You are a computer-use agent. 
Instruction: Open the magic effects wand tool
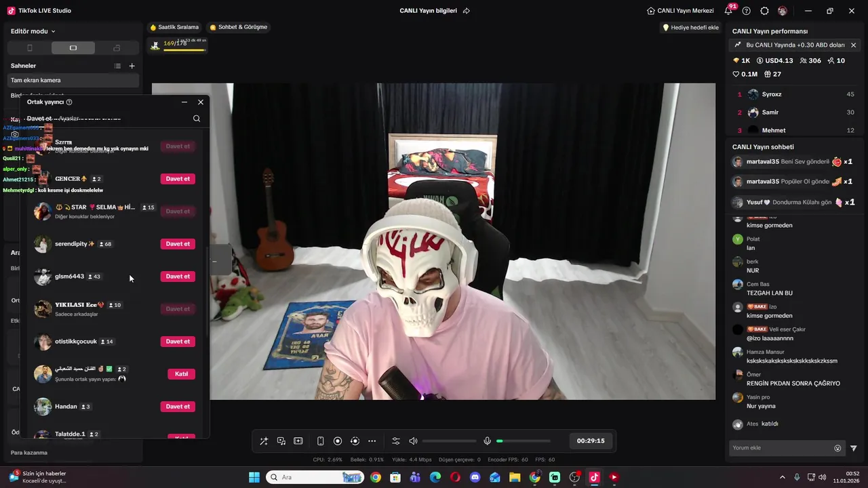point(264,441)
